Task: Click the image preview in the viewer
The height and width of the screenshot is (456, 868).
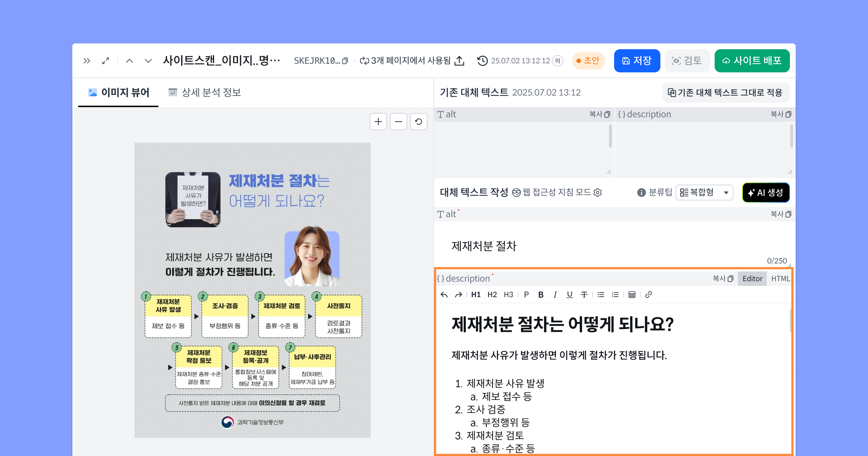Action: coord(252,290)
